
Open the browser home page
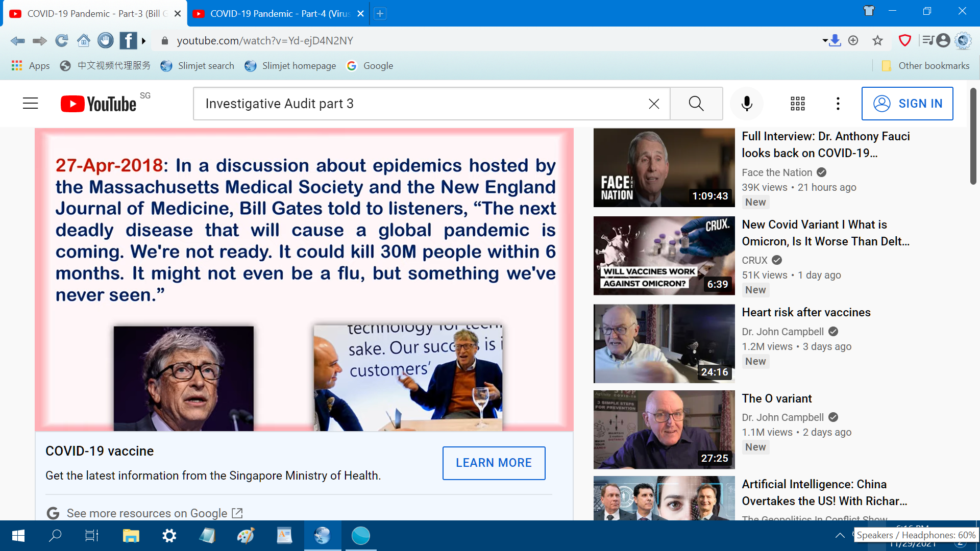click(x=84, y=40)
